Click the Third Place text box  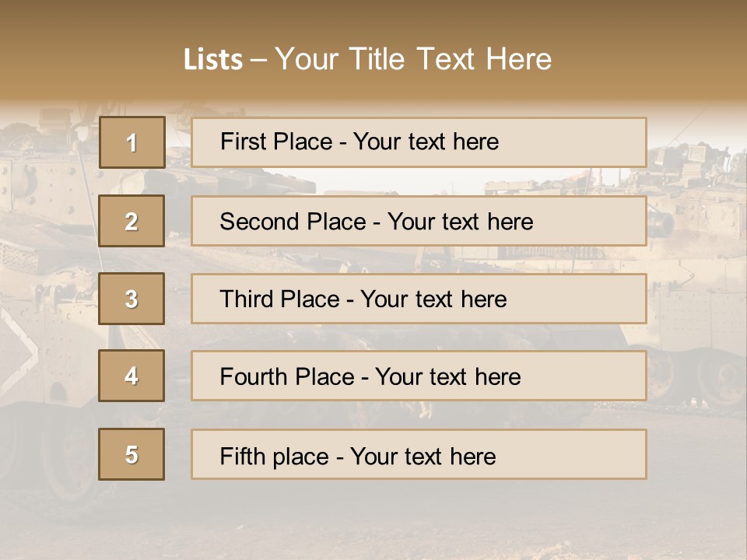coord(419,299)
